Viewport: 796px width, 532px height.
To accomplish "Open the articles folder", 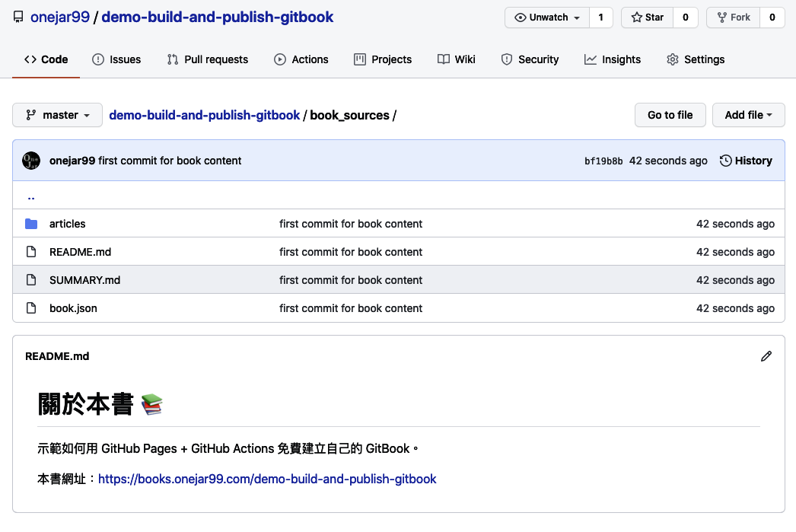I will [x=68, y=224].
